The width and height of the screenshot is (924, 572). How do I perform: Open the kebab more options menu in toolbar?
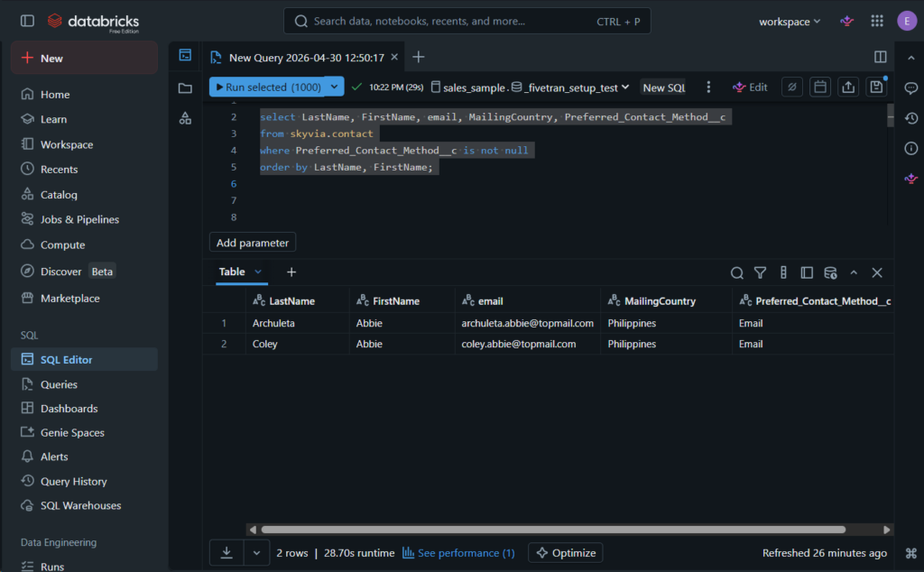click(708, 88)
